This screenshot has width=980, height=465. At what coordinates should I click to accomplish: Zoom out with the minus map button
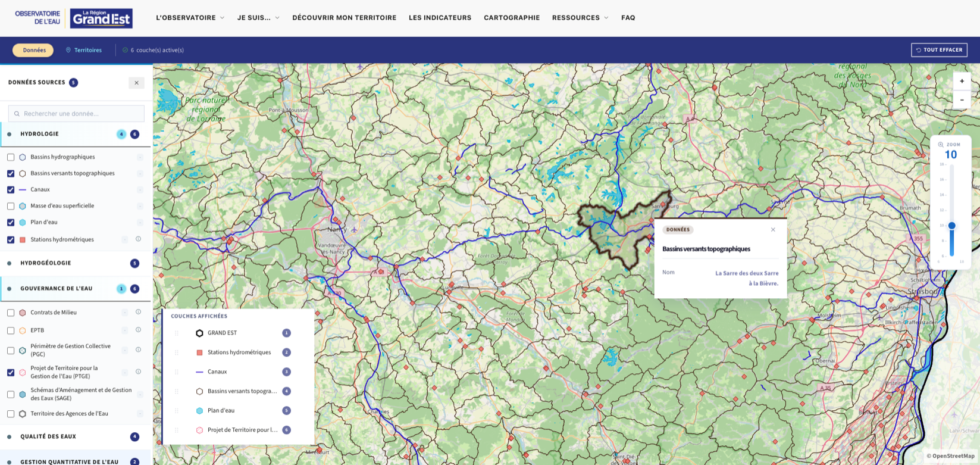pyautogui.click(x=962, y=100)
